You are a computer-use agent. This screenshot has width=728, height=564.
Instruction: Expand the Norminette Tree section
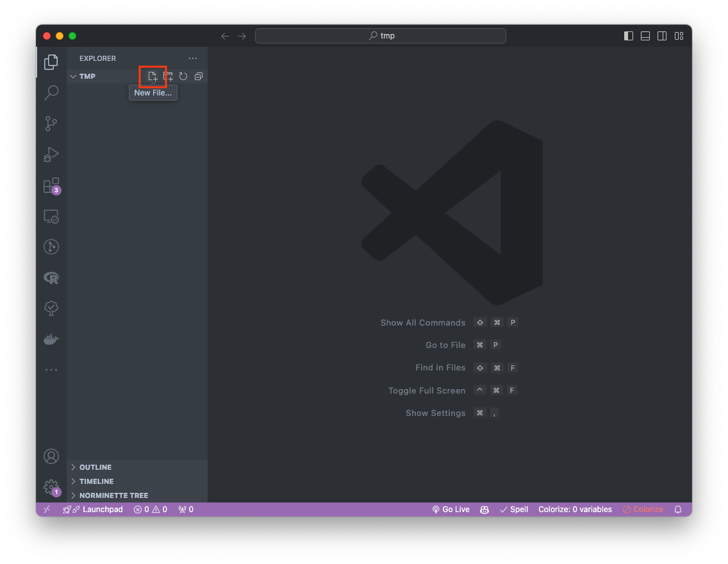click(137, 495)
